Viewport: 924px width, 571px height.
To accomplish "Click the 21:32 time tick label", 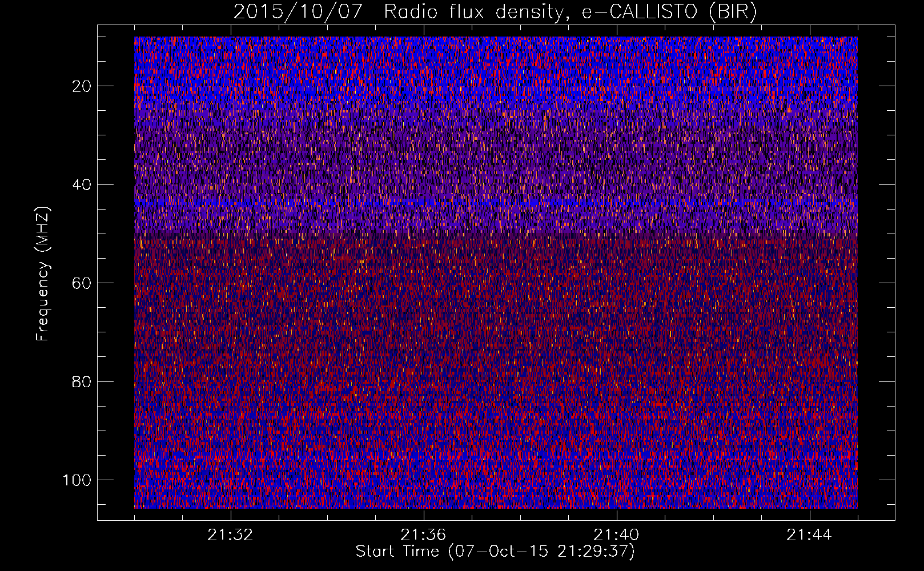I will [x=230, y=535].
